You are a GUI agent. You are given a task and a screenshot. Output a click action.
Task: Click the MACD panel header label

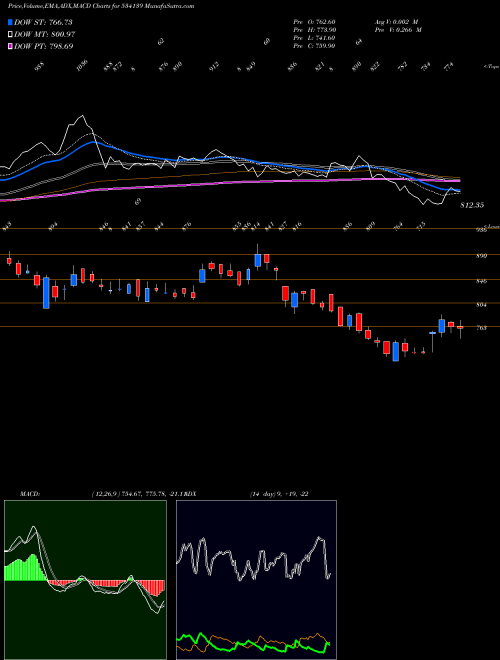pyautogui.click(x=30, y=494)
